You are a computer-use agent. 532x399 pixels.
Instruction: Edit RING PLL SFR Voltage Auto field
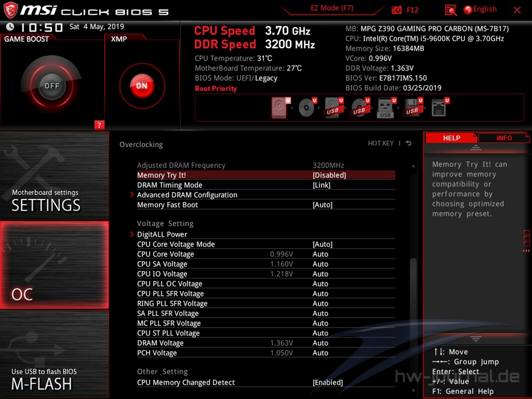pyautogui.click(x=320, y=303)
